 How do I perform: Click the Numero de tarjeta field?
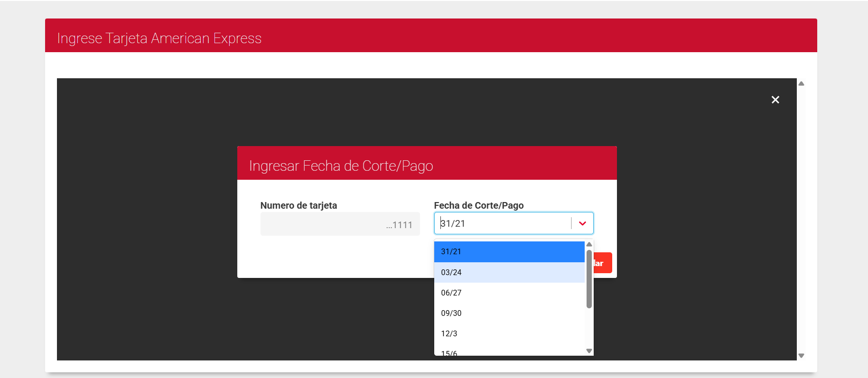pos(340,224)
